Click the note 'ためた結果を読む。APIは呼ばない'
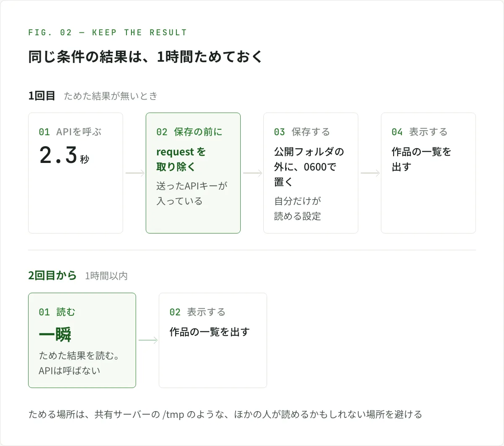504x446 pixels. point(79,363)
